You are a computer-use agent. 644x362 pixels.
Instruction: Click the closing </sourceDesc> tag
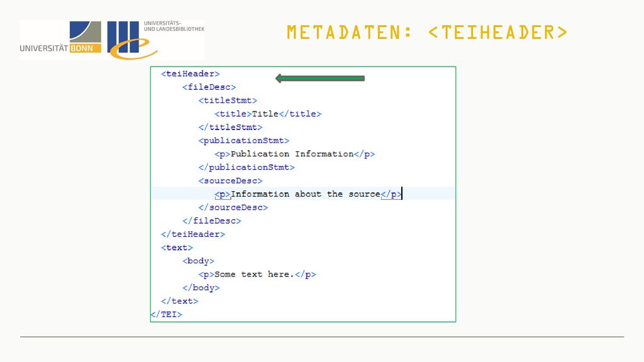click(x=233, y=207)
